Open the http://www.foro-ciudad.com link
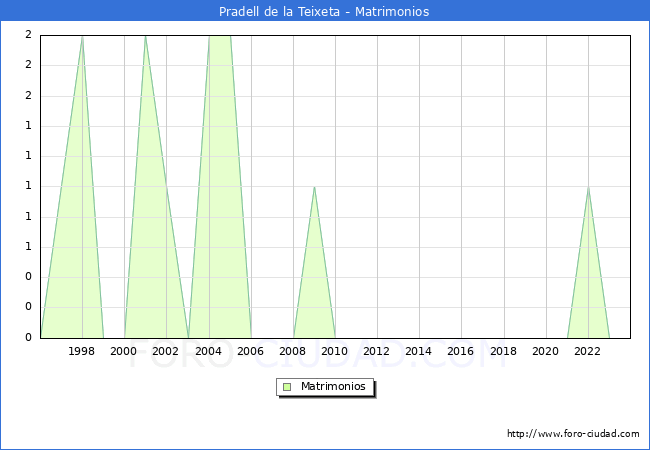Viewport: 650px width, 450px height. coord(573,433)
